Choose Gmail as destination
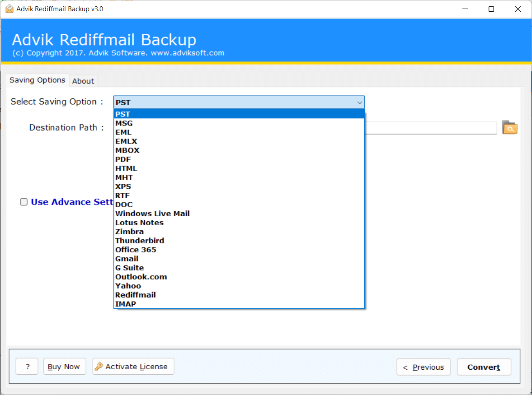Viewport: 532px width, 395px height. pyautogui.click(x=239, y=259)
